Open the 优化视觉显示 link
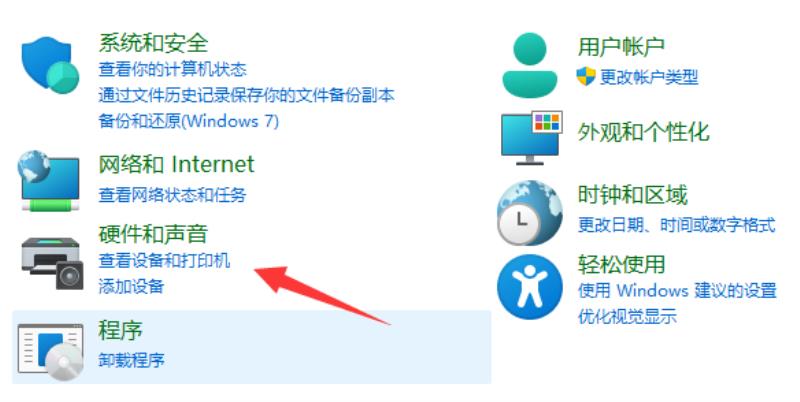800x402 pixels. click(627, 316)
